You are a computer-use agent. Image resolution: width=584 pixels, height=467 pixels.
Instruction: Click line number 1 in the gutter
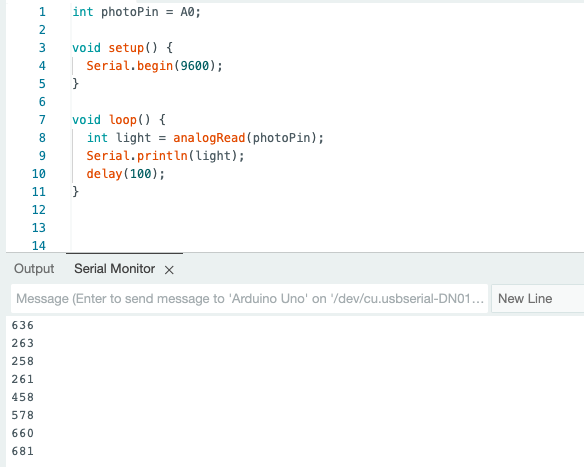pos(42,12)
